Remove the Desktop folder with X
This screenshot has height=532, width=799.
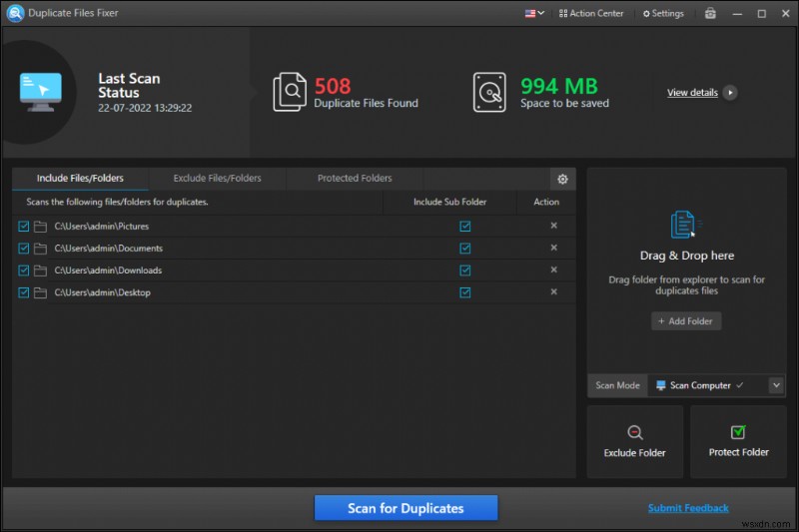[554, 291]
